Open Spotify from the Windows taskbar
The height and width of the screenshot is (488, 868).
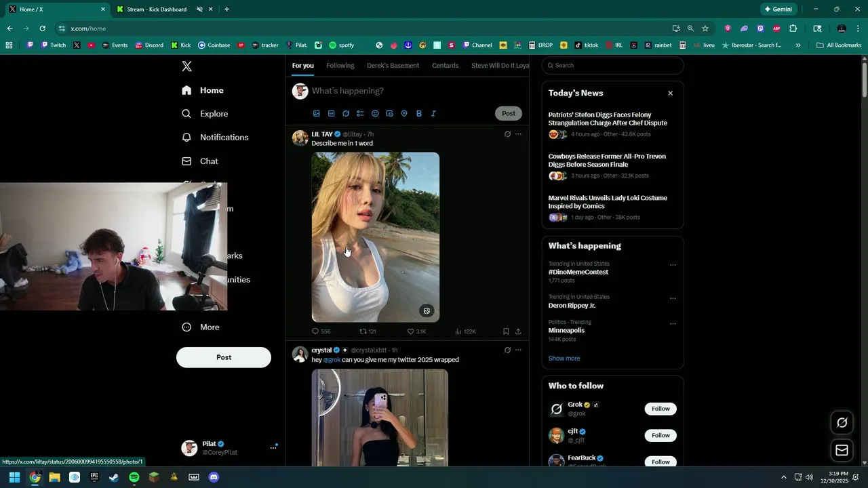pyautogui.click(x=134, y=477)
